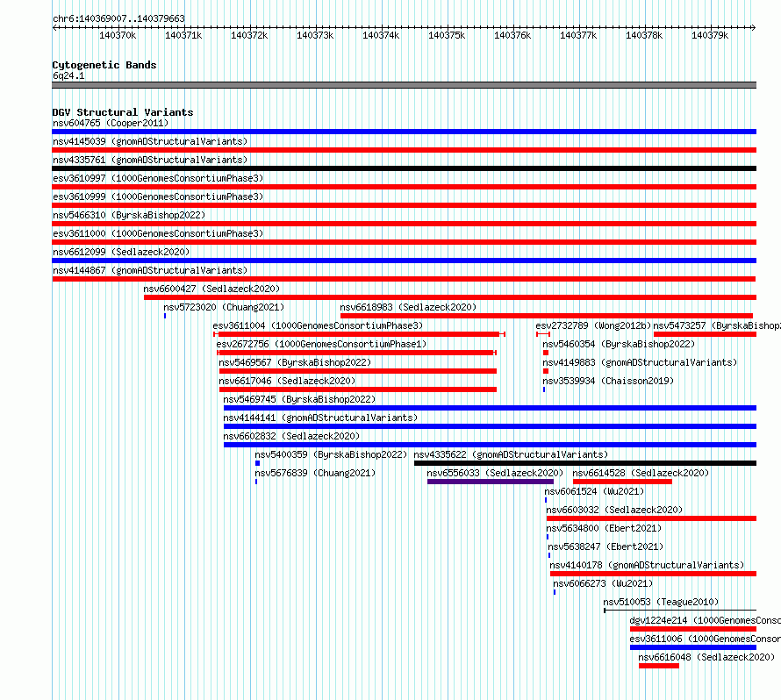Click nsv3539934 (Chaisson2019) label
This screenshot has height=700, width=781.
coord(608,381)
